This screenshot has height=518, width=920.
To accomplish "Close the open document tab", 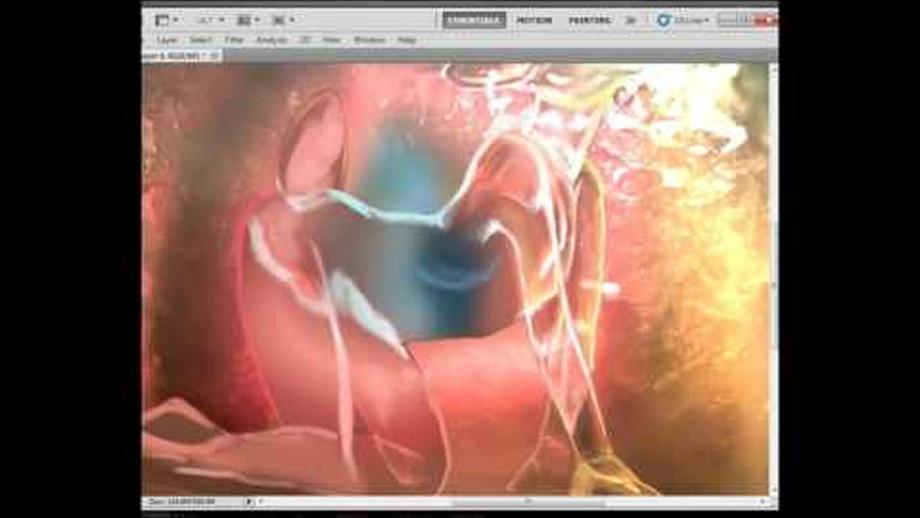I will pos(214,56).
